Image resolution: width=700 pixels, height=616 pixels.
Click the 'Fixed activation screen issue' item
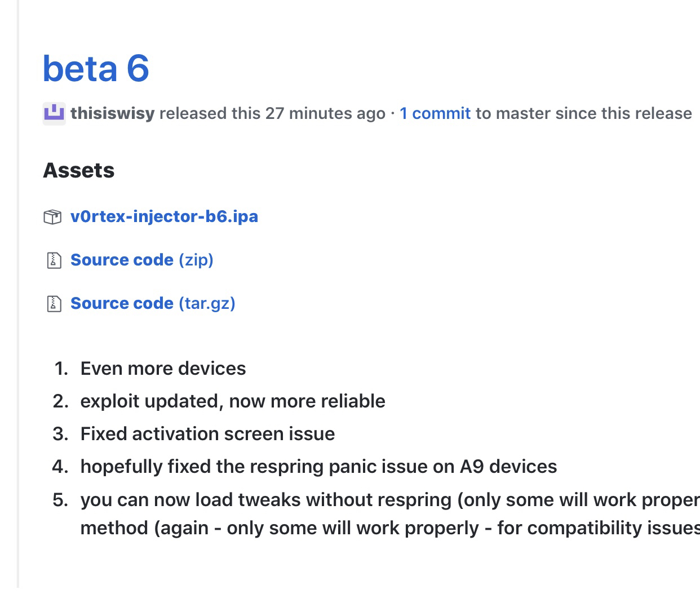pyautogui.click(x=207, y=434)
